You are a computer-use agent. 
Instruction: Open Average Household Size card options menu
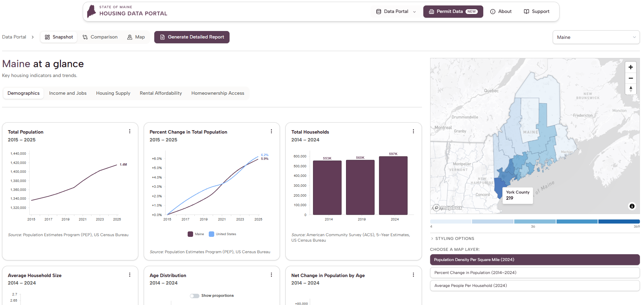pyautogui.click(x=130, y=275)
